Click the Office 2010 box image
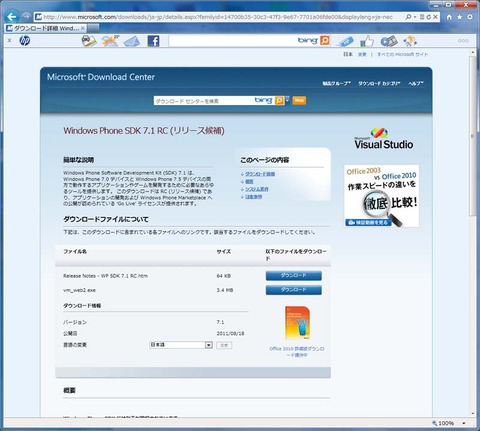The height and width of the screenshot is (431, 480). pyautogui.click(x=297, y=323)
